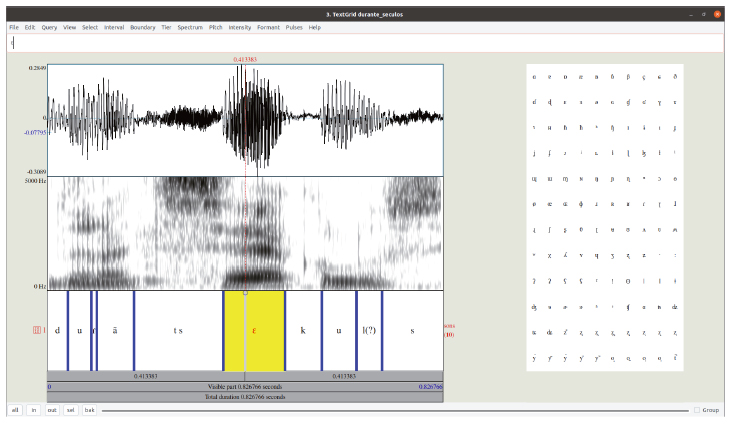
Task: Click the final 's' interval
Action: [x=411, y=330]
